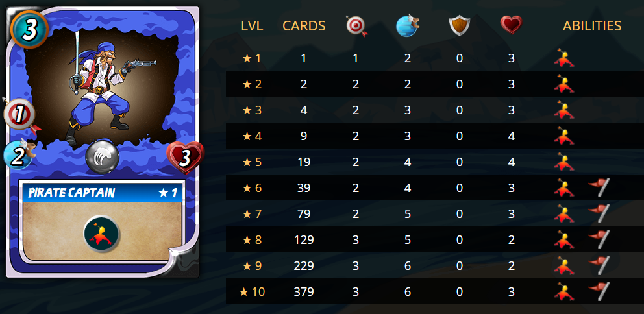Click the ranged attack target icon in table header
Viewport: 644px width, 314px height.
click(x=356, y=26)
